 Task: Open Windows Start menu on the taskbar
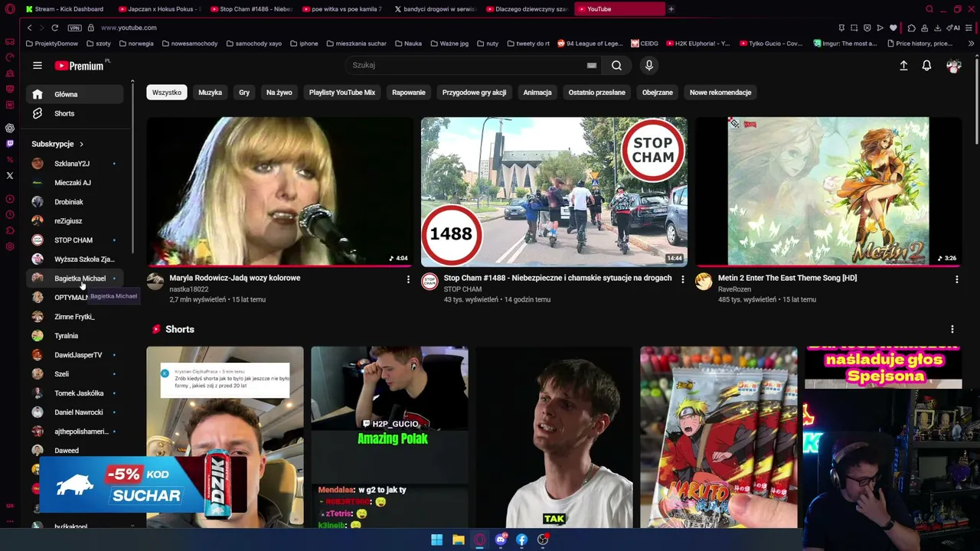point(436,540)
